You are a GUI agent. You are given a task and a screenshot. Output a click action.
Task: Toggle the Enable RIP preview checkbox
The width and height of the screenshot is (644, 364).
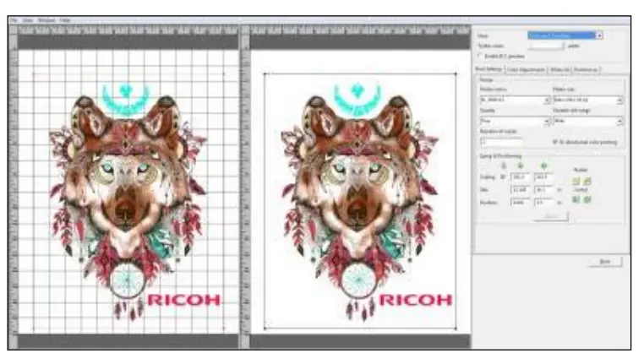(480, 56)
